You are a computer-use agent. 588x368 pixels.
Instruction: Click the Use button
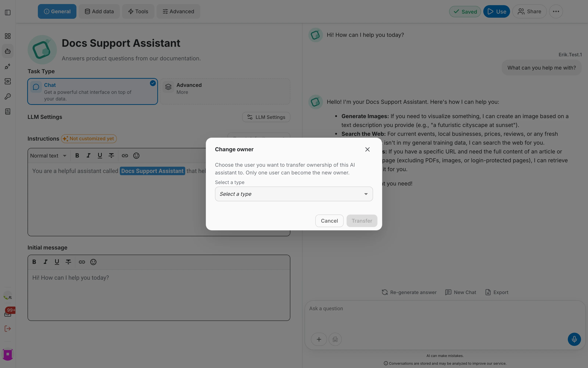point(496,11)
